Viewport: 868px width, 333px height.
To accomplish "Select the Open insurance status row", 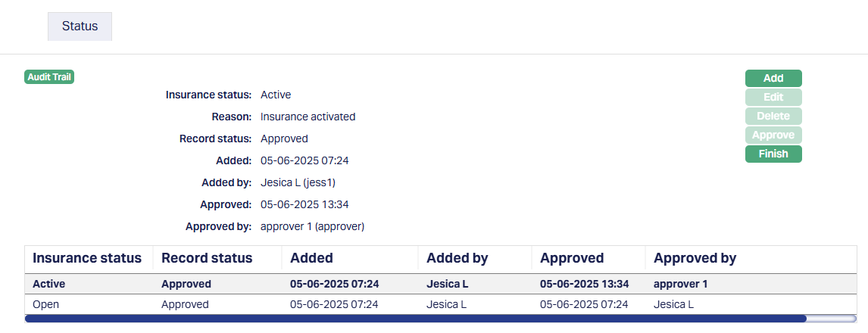I will [x=46, y=304].
